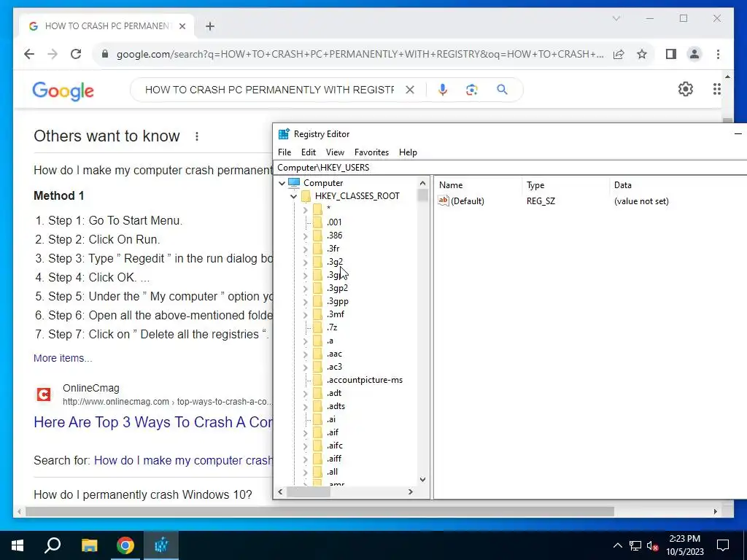Click the registry tree scroll-down arrow

[x=422, y=480]
